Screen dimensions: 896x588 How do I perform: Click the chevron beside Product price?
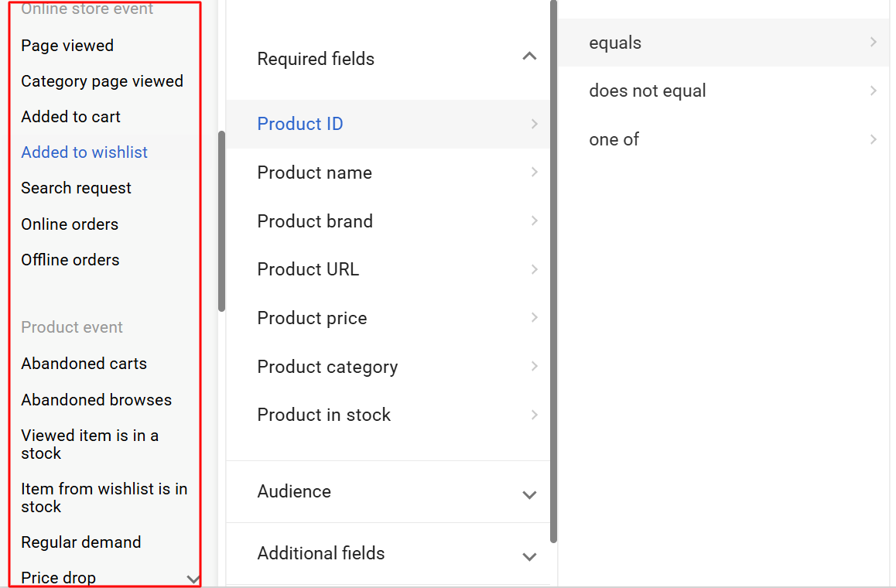[534, 318]
